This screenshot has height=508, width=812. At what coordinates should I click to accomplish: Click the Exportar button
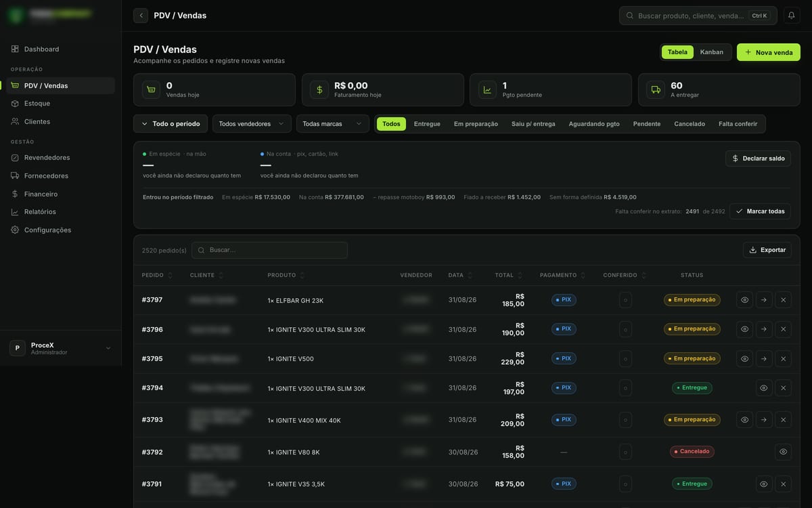tap(767, 250)
